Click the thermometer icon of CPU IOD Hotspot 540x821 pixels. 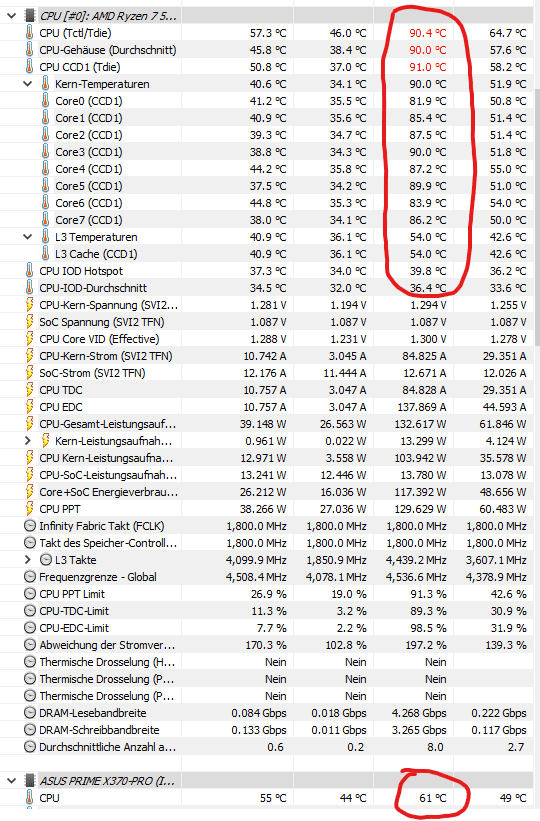(x=29, y=271)
